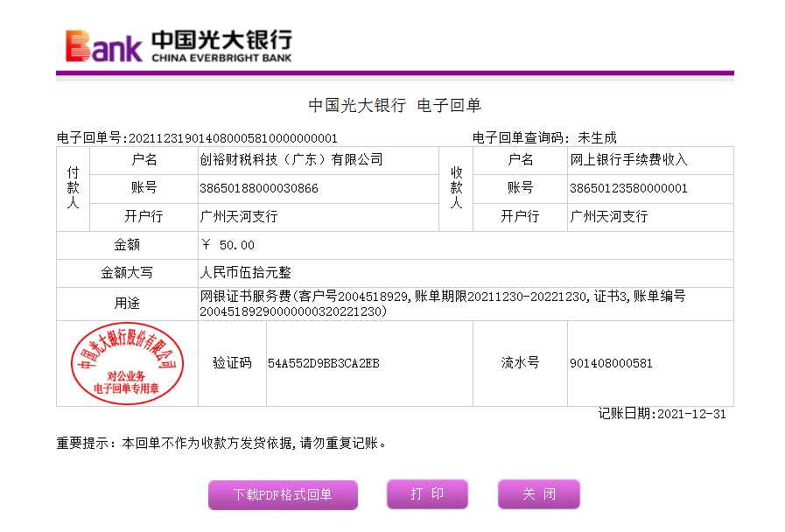Select serial number 901408000581
The width and height of the screenshot is (785, 532).
point(611,363)
